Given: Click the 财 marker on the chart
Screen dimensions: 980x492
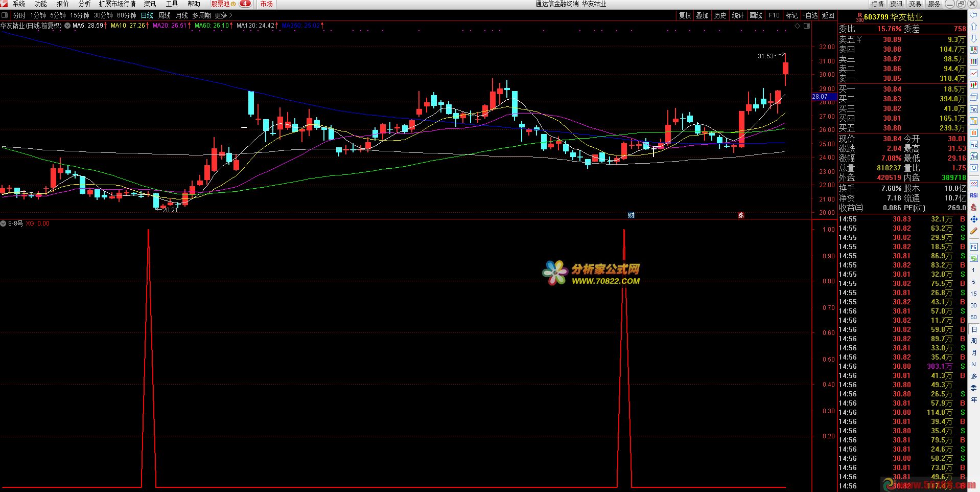Looking at the screenshot, I should pyautogui.click(x=631, y=215).
